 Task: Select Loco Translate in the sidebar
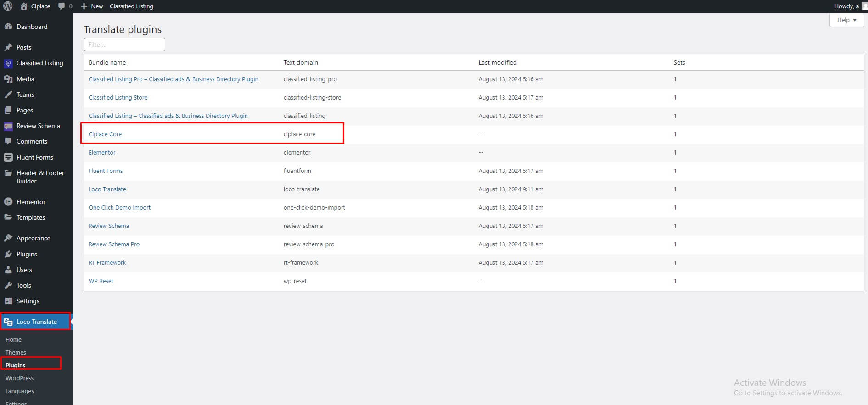[37, 322]
